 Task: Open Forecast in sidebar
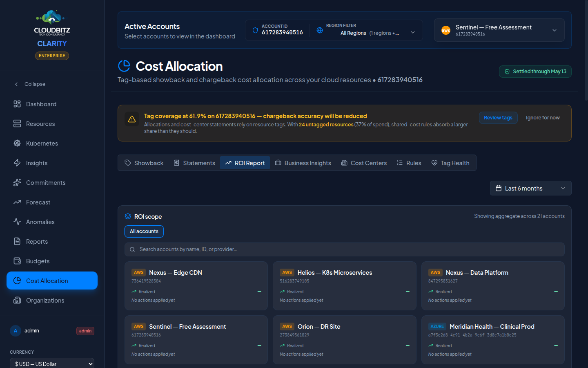click(52, 202)
